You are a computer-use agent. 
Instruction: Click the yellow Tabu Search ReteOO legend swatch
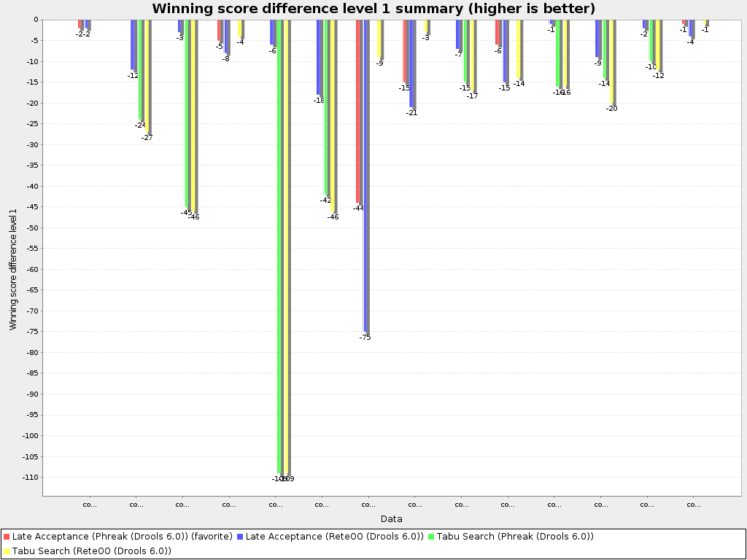(x=7, y=551)
